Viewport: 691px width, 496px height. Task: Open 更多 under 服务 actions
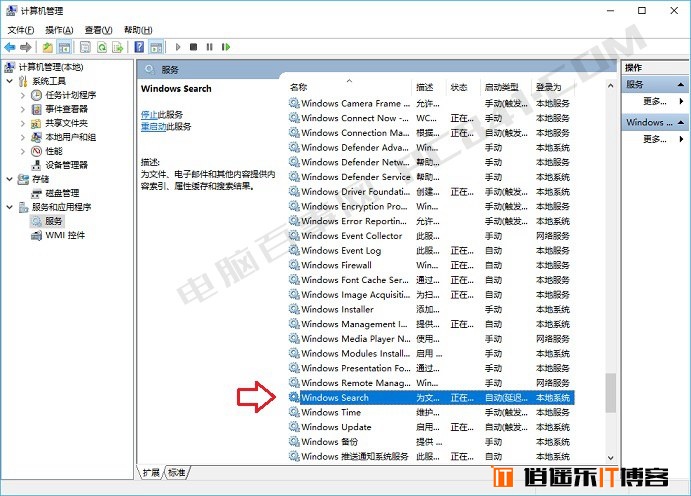tap(654, 101)
